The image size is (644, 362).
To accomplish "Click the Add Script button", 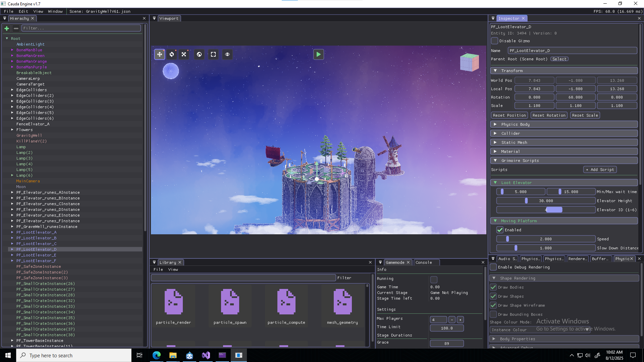I will (600, 170).
